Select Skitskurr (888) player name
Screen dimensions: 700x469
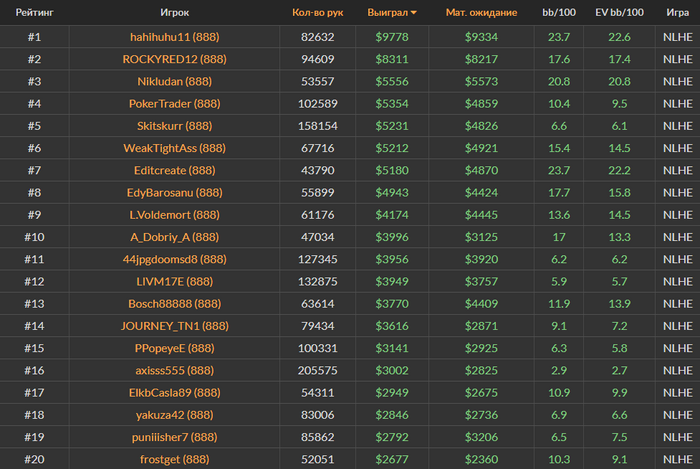175,126
